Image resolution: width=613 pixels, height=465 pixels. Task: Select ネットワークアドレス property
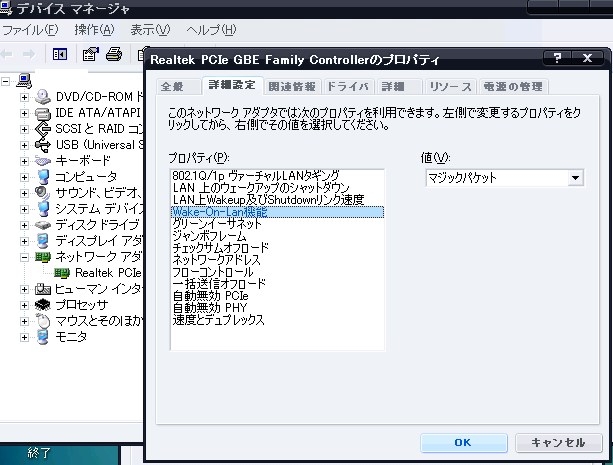[x=277, y=260]
